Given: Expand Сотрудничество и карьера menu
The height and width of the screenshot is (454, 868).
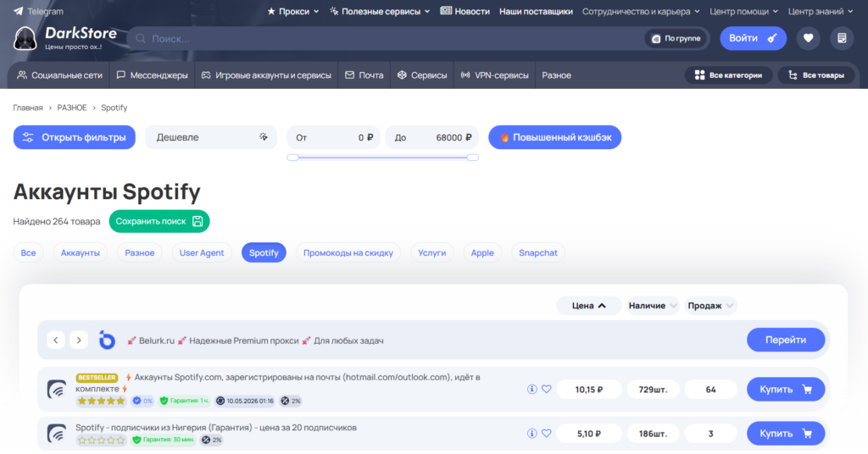Looking at the screenshot, I should coord(641,11).
